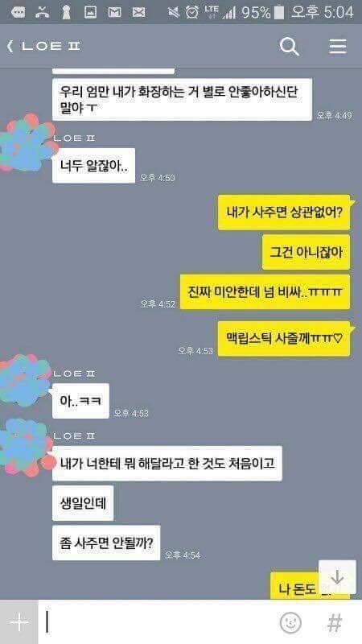Open the profile picture beside 아..ㅋㅋ message

[26, 380]
